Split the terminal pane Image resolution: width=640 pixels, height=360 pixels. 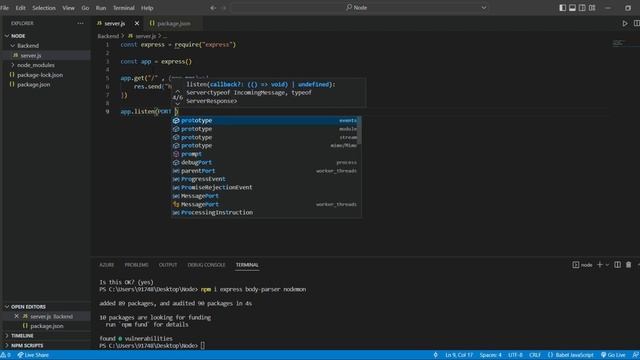618,265
